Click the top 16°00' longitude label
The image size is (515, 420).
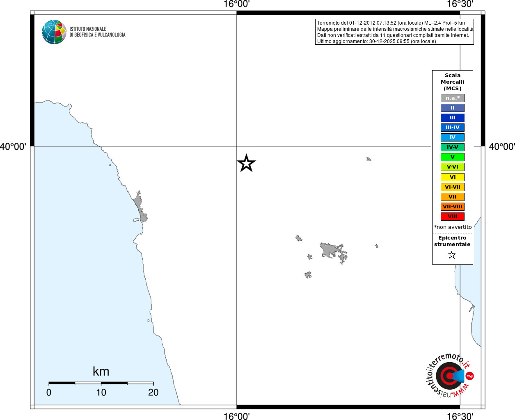pos(236,4)
